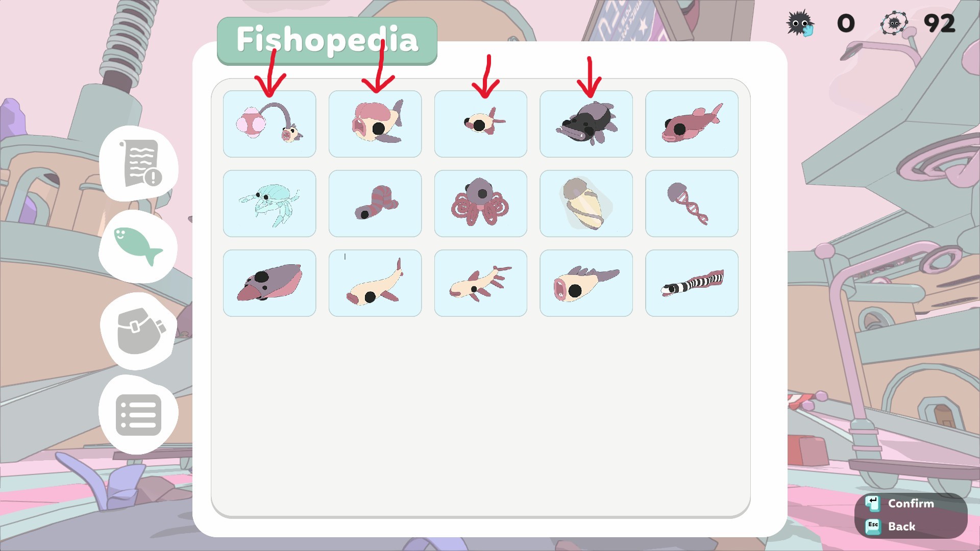Click the black urchin currency icon
Screen dimensions: 980x551
(x=800, y=23)
